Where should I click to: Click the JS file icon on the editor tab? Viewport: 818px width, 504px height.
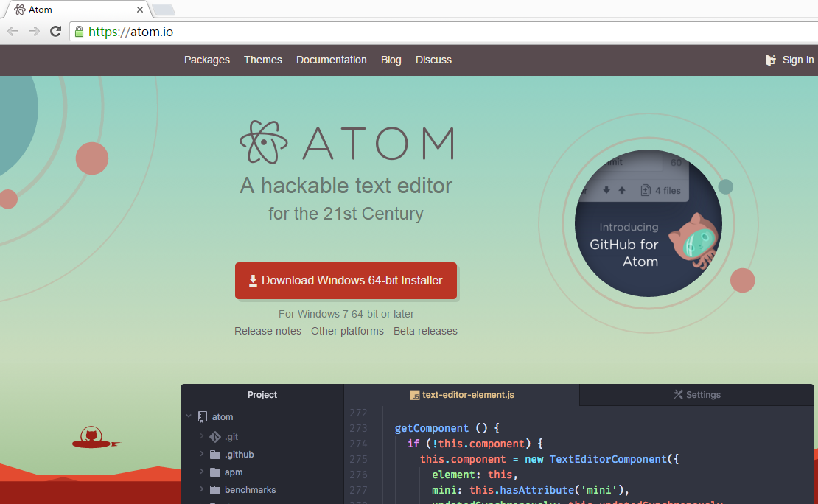click(x=415, y=396)
